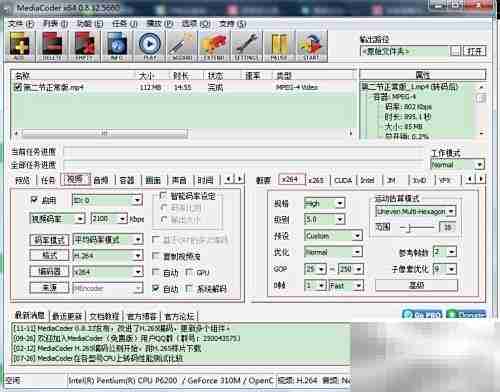
Task: Click the 高级 advanced button
Action: (x=416, y=285)
